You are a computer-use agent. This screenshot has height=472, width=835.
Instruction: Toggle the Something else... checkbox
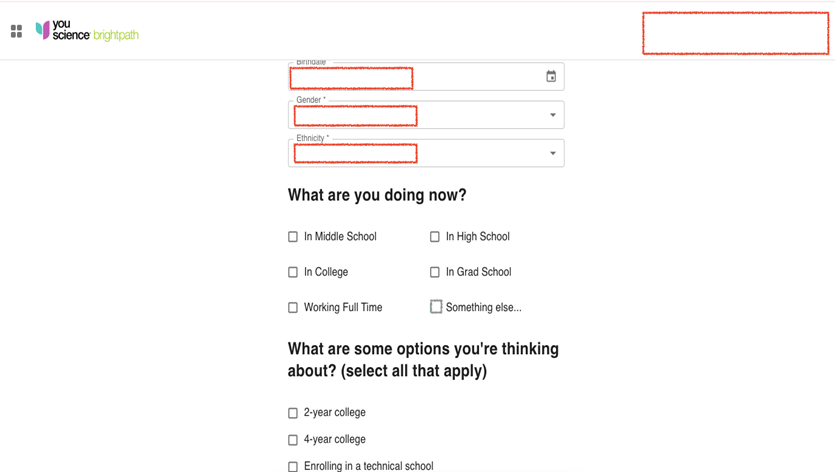436,307
